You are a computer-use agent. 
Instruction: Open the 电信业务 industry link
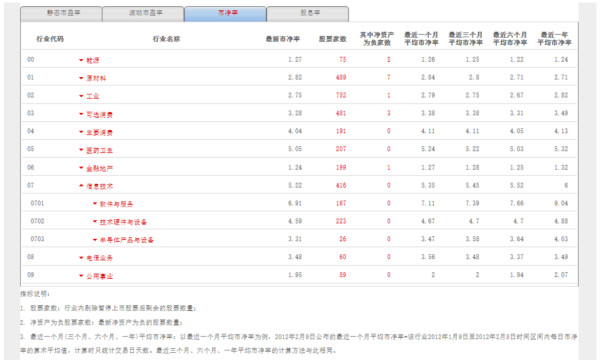pyautogui.click(x=99, y=258)
